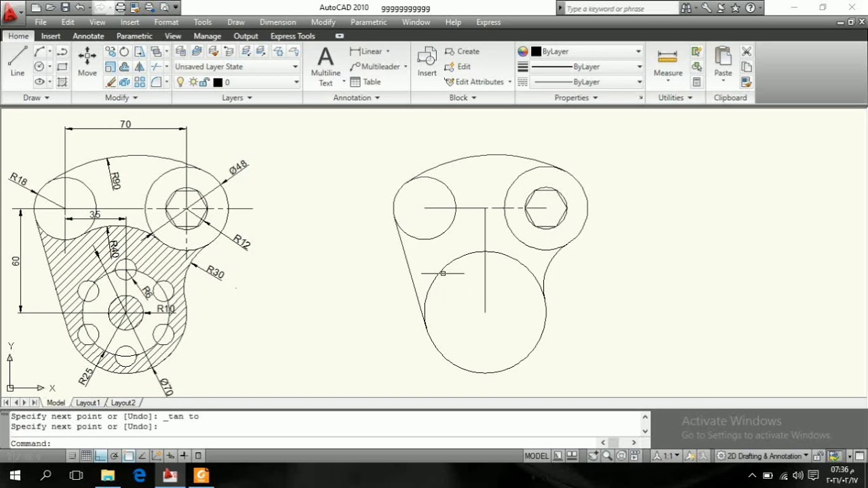
Task: Click the Measure tool icon
Action: [x=668, y=62]
